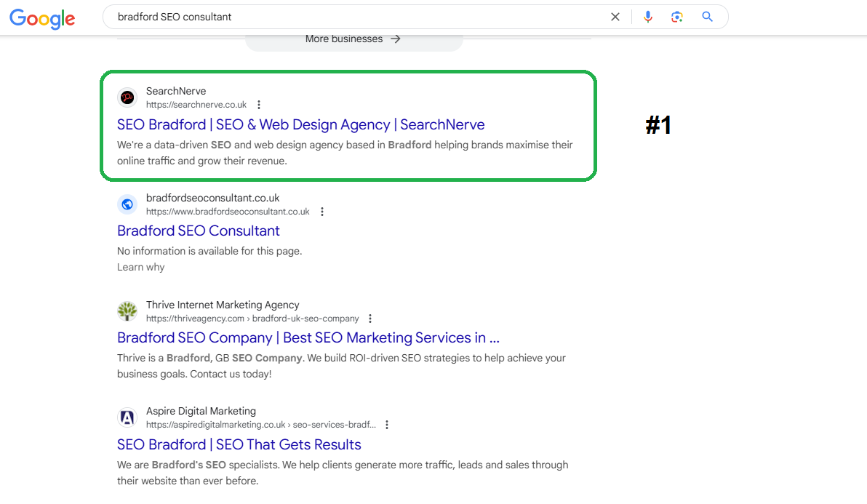Screen dimensions: 867x504
Task: Open three-dot menu beside thriveagency.com URL
Action: point(370,319)
